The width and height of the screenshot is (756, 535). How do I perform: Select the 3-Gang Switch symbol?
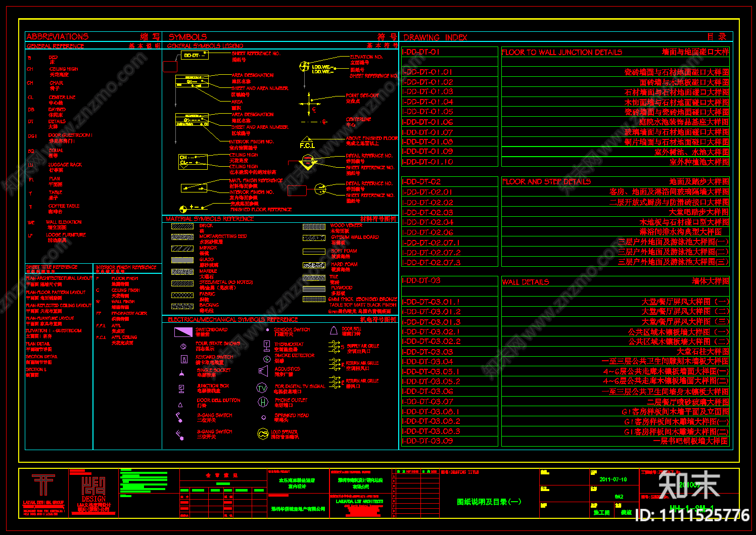pyautogui.click(x=179, y=434)
